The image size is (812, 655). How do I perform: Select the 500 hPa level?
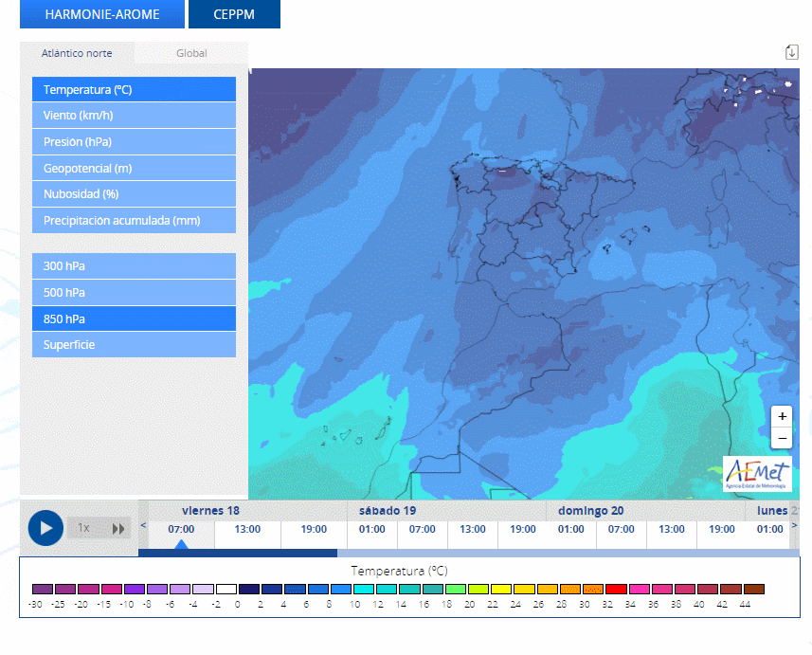click(x=134, y=292)
